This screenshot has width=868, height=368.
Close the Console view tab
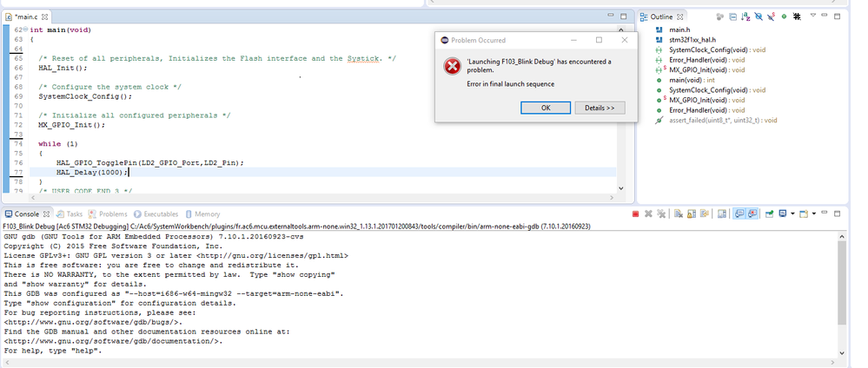47,214
